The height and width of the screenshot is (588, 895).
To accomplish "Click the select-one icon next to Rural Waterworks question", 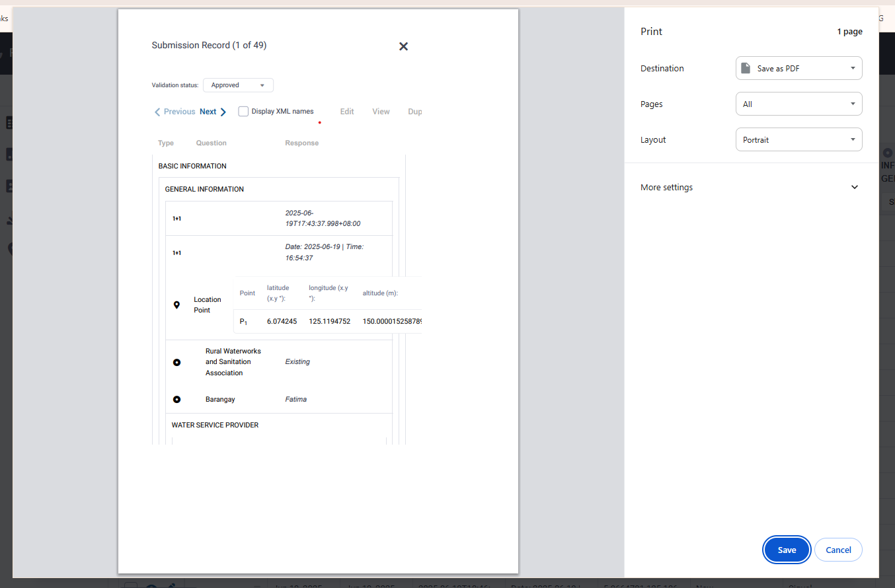I will click(176, 362).
